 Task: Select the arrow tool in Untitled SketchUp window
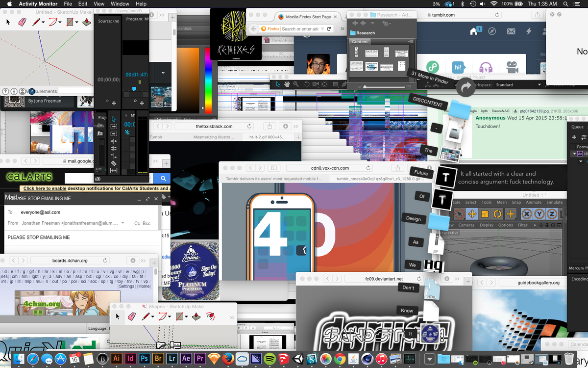pyautogui.click(x=8, y=22)
